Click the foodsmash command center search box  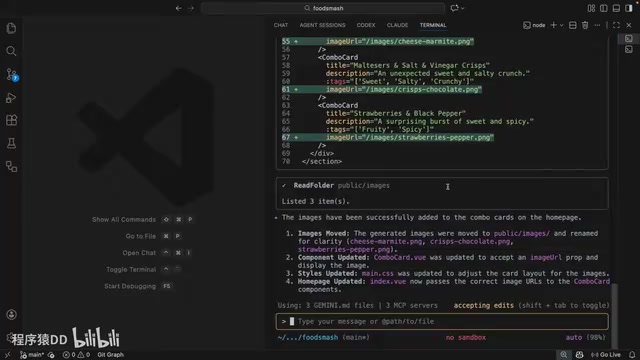[x=322, y=8]
